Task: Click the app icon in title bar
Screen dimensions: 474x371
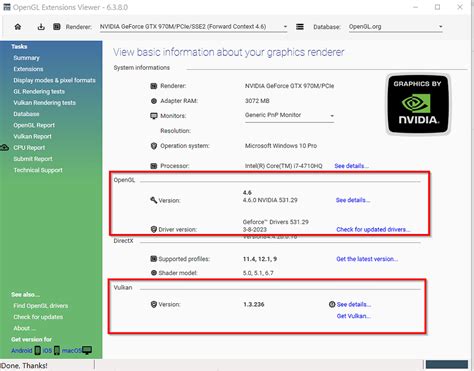Action: (x=7, y=7)
